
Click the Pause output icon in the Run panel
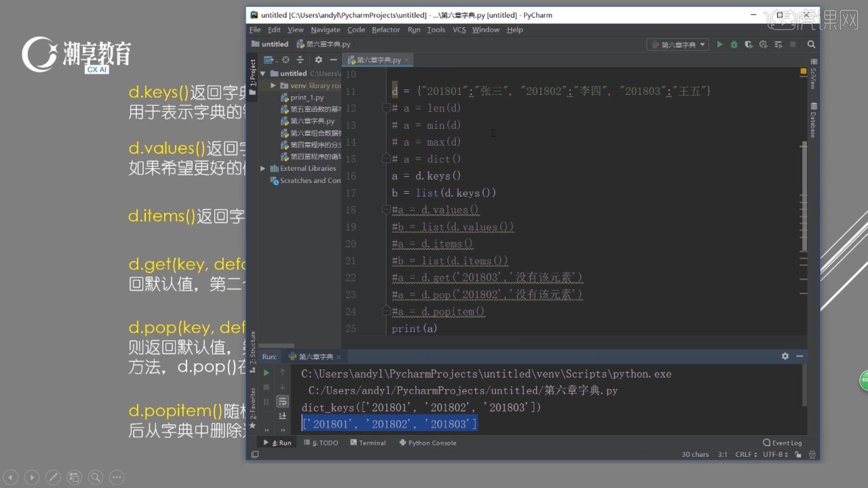click(266, 402)
